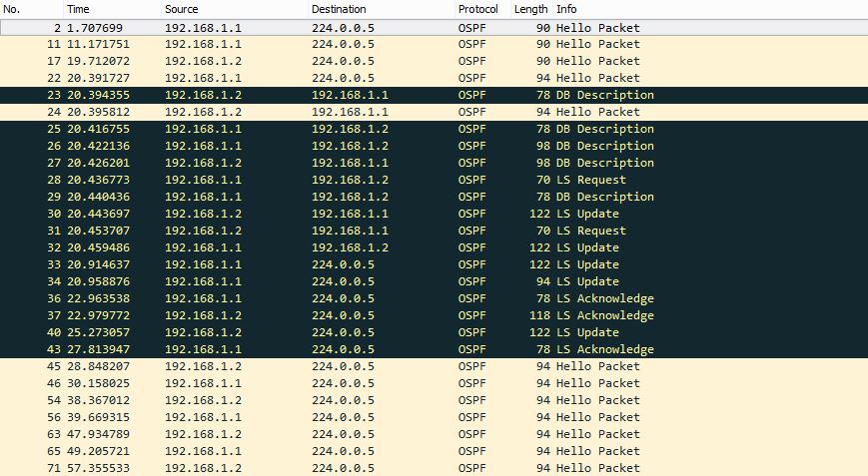Select packet 25 at time 20.416755
The image size is (868, 476).
[x=434, y=129]
